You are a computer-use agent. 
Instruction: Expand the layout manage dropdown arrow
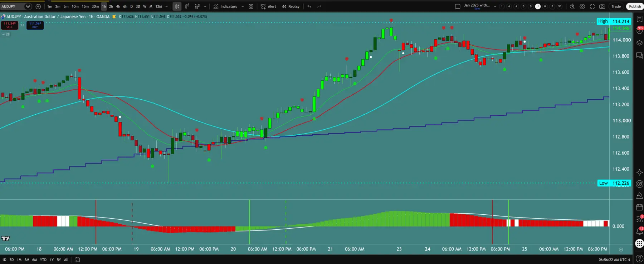click(x=495, y=6)
